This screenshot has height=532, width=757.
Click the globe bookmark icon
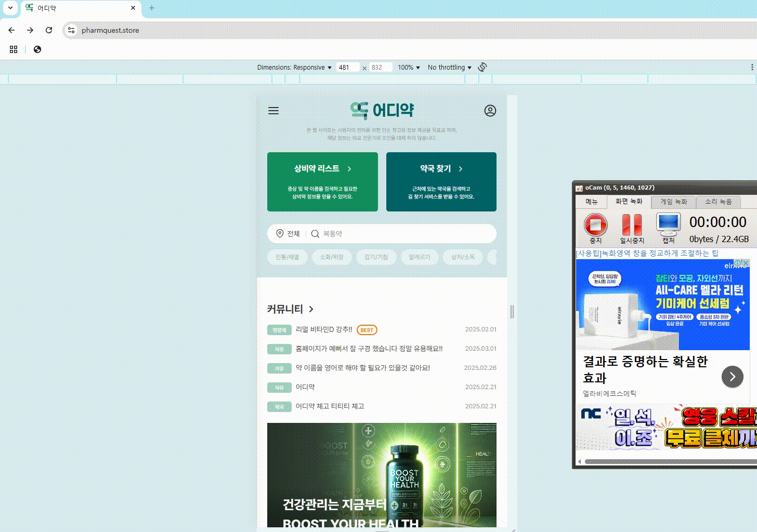(x=37, y=49)
